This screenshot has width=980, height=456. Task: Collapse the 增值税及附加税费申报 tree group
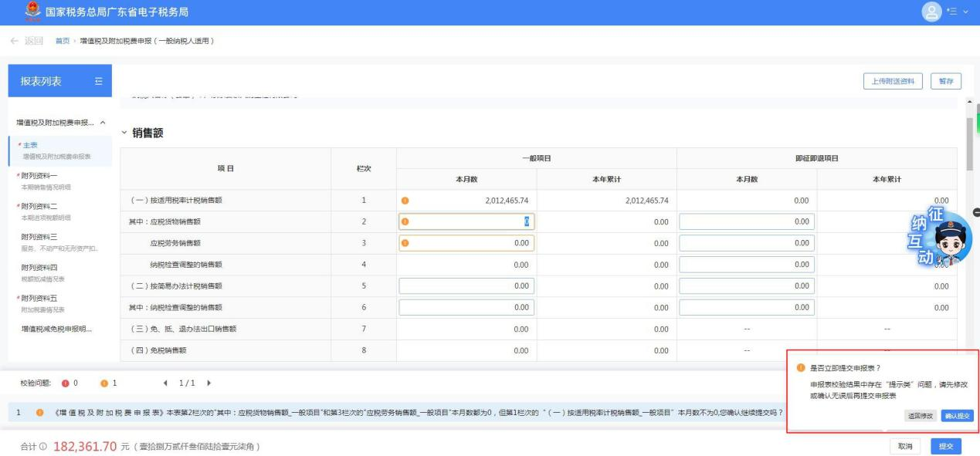point(103,123)
